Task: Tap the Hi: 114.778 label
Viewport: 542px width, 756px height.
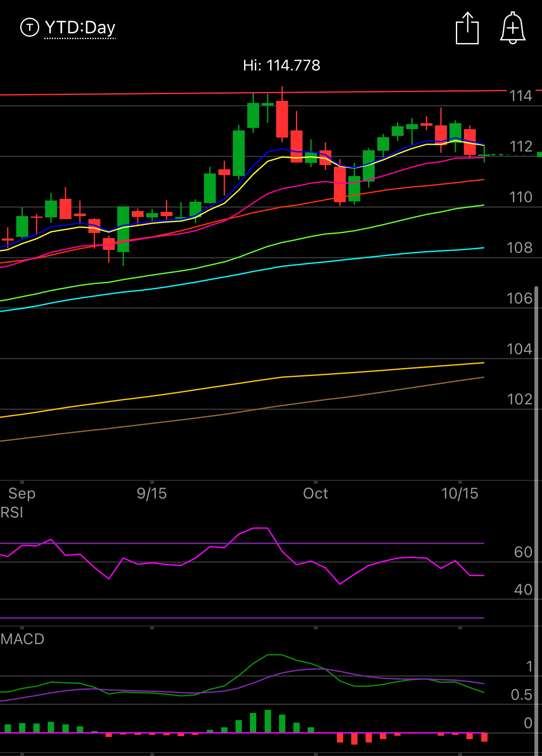Action: pyautogui.click(x=282, y=65)
